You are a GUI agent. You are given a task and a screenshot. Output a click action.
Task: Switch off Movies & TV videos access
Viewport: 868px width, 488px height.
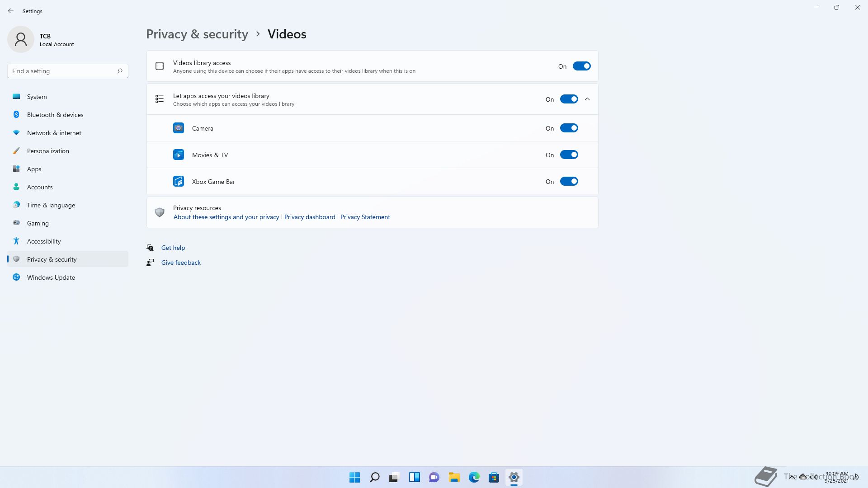coord(569,155)
